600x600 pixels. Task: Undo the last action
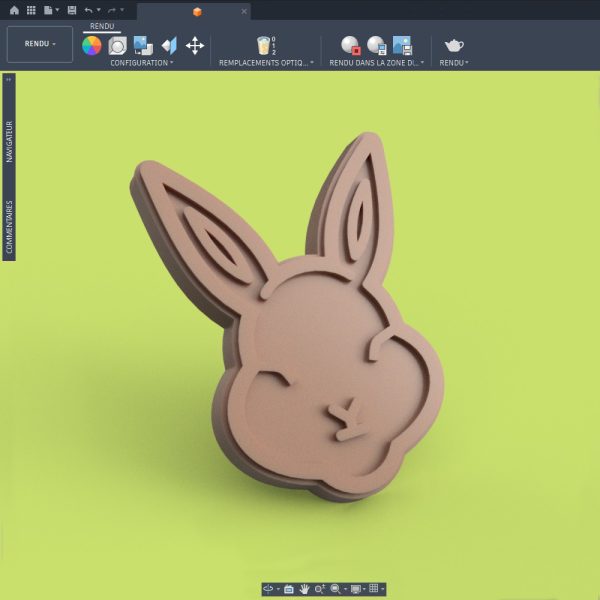[x=88, y=10]
